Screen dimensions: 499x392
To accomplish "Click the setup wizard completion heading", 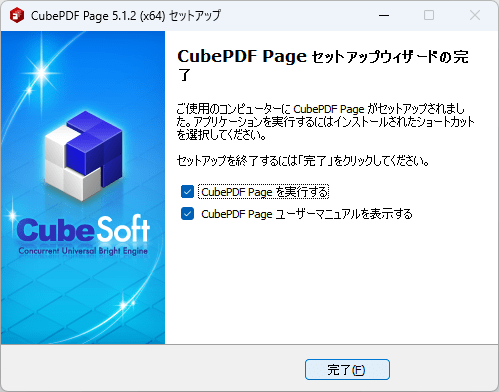I will tap(323, 65).
